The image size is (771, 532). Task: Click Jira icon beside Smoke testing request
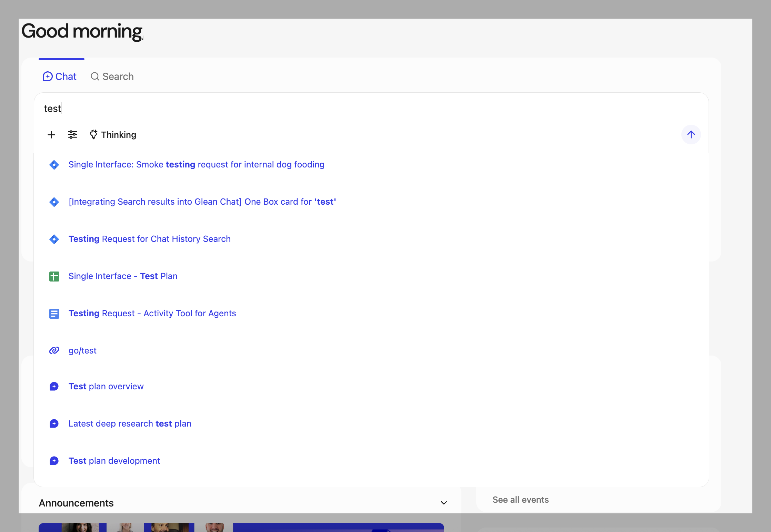(54, 165)
